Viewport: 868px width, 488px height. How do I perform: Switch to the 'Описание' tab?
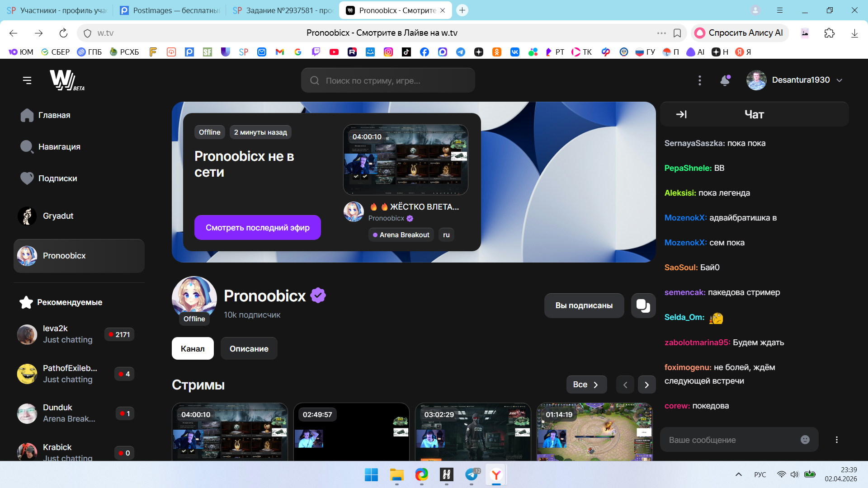pos(249,348)
